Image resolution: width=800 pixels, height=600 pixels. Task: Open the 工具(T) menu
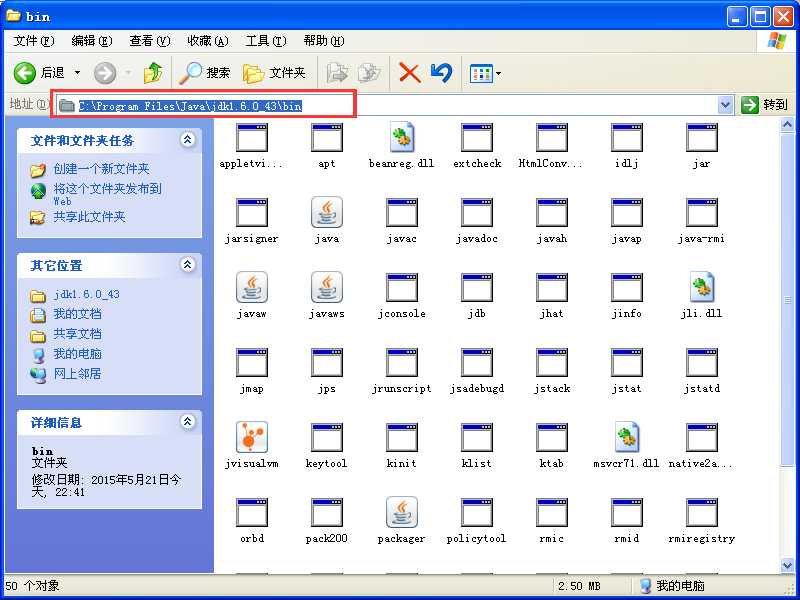point(266,40)
